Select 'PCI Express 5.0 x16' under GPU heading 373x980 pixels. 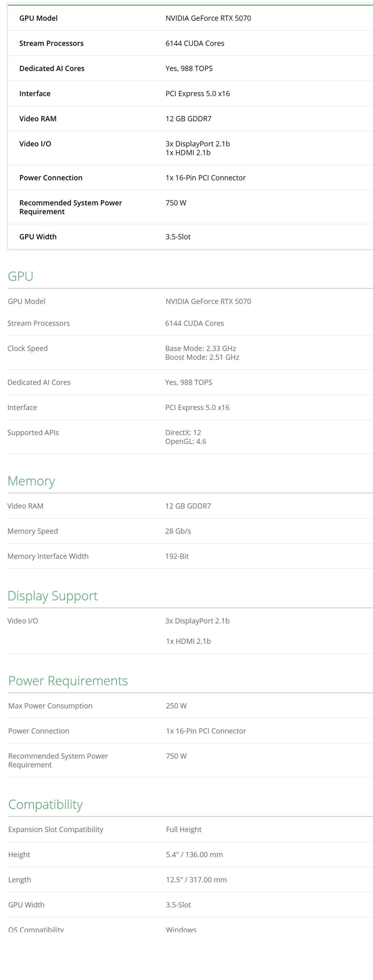pyautogui.click(x=197, y=408)
